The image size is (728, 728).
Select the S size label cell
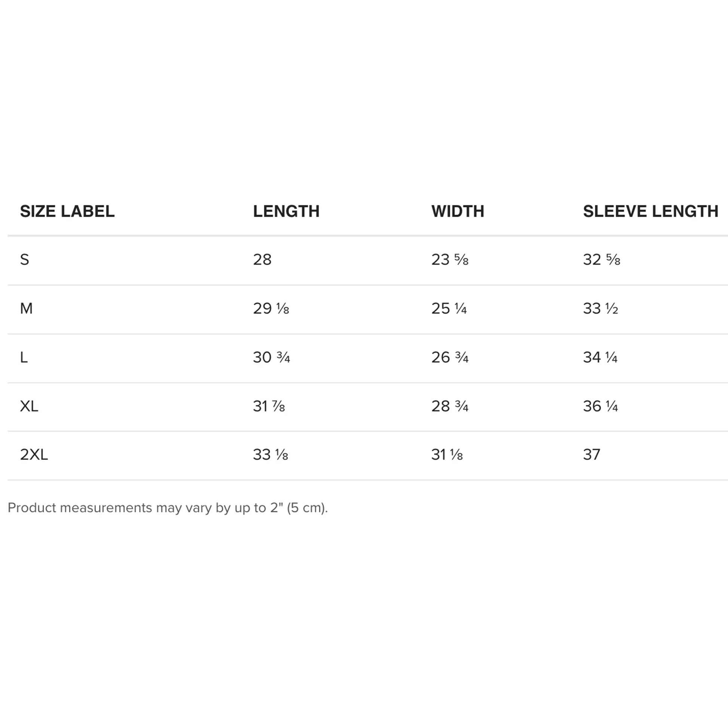tap(24, 260)
